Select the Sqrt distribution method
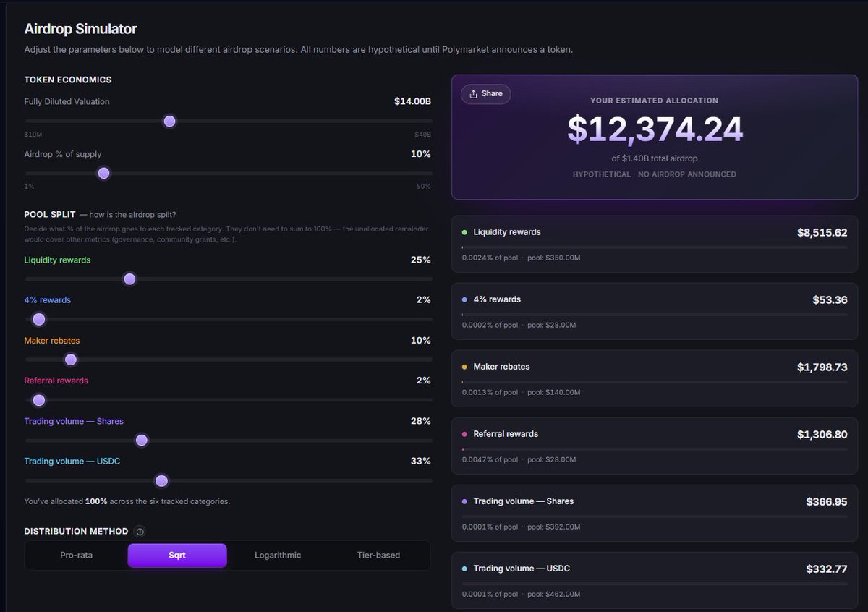This screenshot has height=612, width=868. tap(177, 556)
